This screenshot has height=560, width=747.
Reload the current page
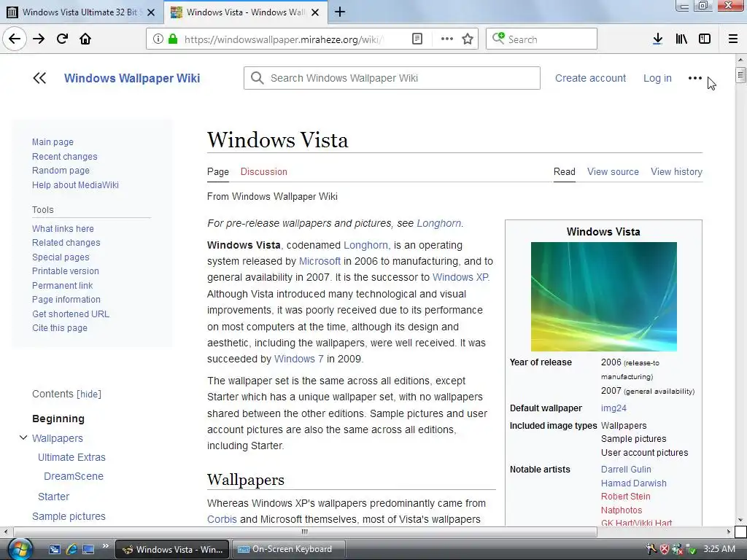click(x=62, y=39)
